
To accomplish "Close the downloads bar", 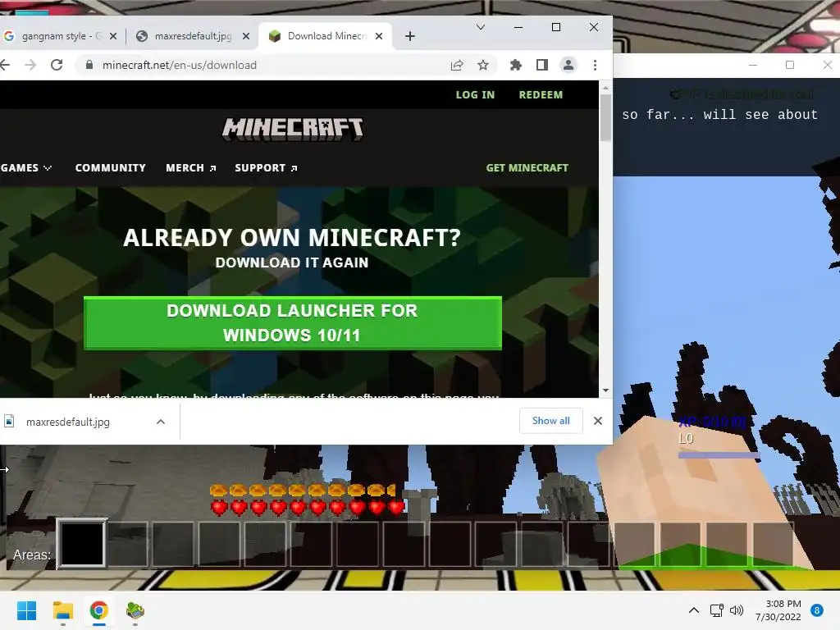I will coord(598,421).
